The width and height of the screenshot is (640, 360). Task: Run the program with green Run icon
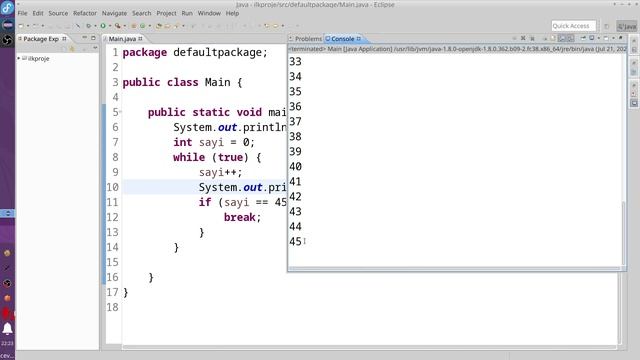pos(103,26)
